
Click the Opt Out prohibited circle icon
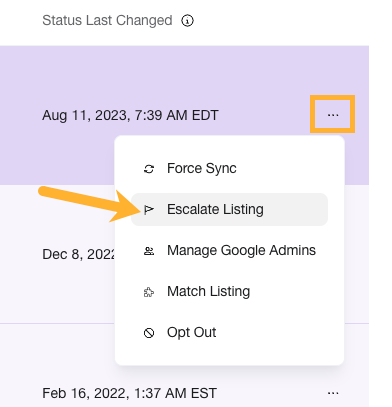click(x=149, y=333)
